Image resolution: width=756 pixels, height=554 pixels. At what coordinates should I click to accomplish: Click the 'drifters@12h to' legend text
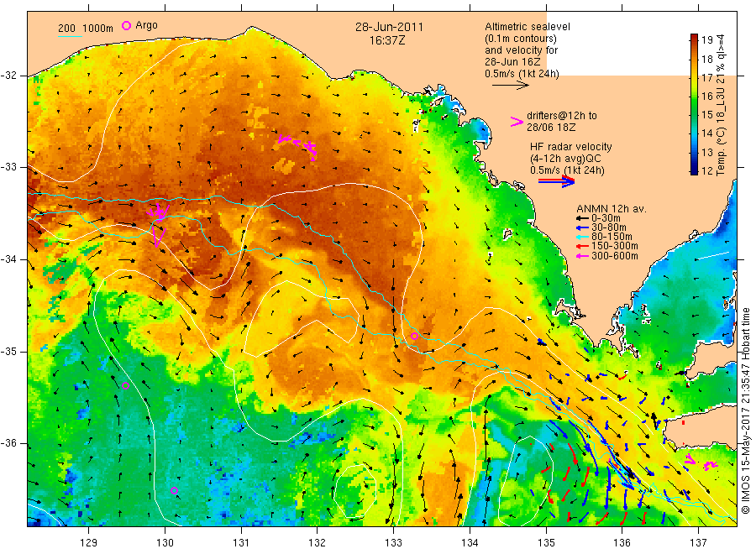click(562, 116)
